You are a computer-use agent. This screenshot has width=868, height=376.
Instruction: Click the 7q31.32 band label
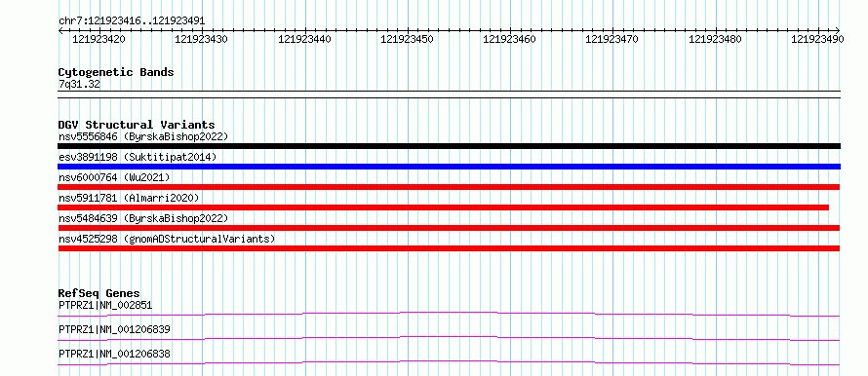click(x=79, y=85)
